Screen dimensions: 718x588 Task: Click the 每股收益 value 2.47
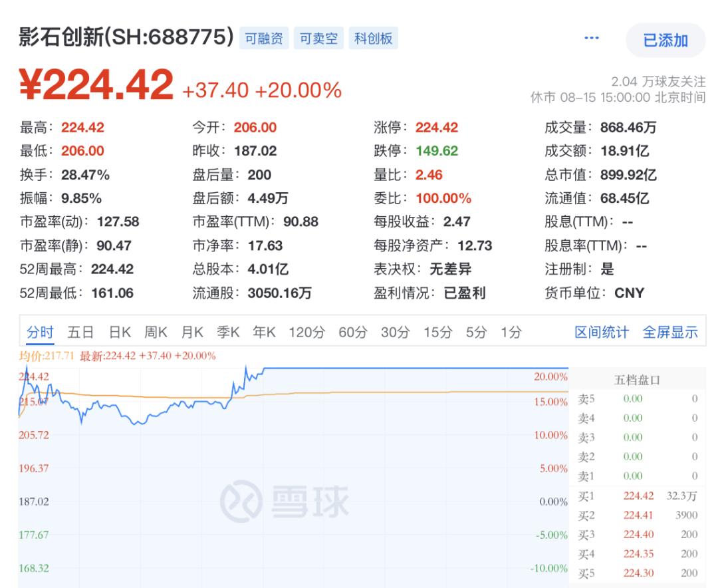coord(457,221)
